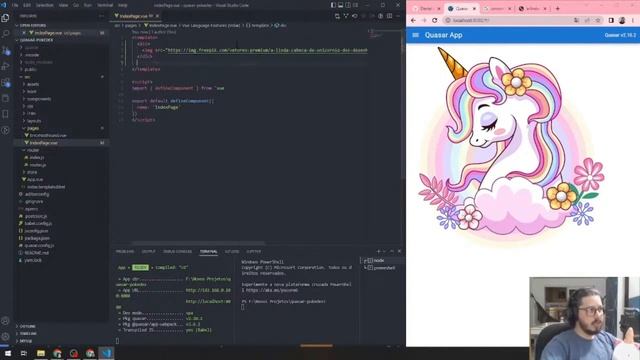Close the IndexPage.vue editor tab
Viewport: 640px width, 360px height.
pos(157,16)
